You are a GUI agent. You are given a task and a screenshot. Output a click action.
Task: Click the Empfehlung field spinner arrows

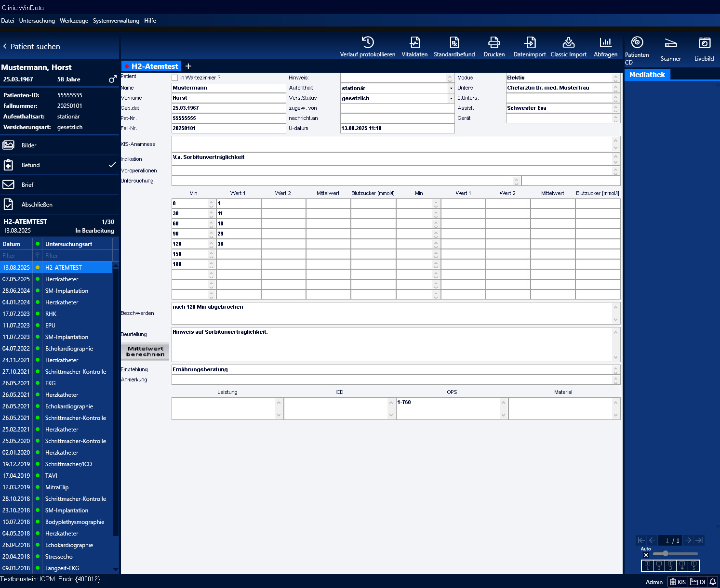point(615,369)
